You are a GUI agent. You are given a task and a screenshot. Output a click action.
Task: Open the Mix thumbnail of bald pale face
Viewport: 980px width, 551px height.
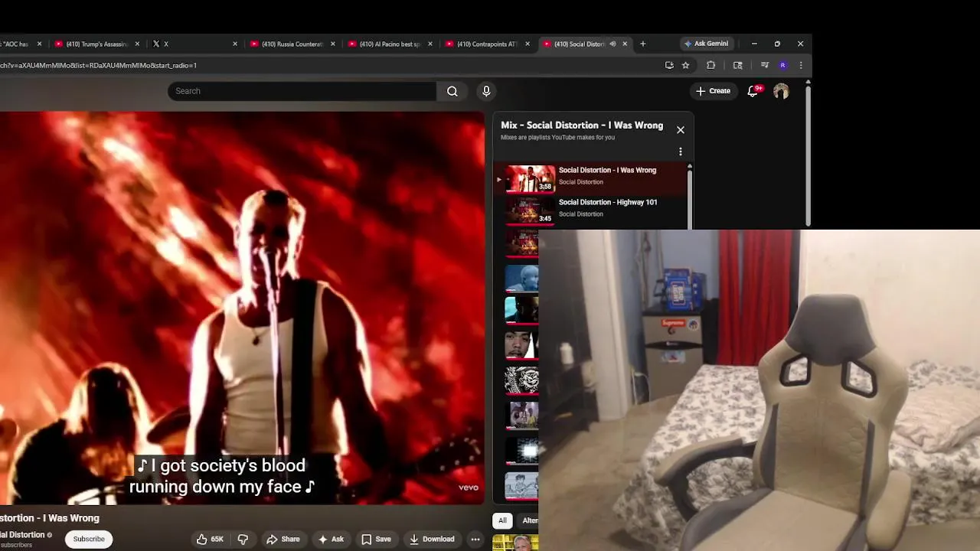coord(521,279)
